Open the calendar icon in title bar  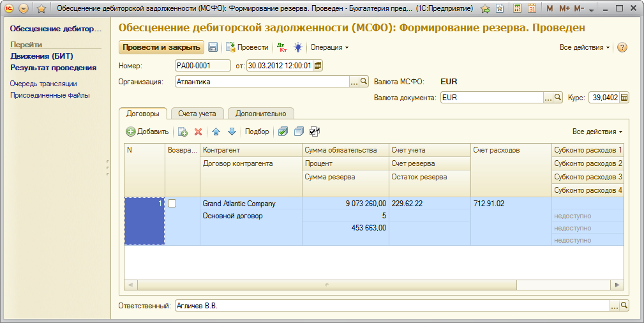(x=531, y=10)
